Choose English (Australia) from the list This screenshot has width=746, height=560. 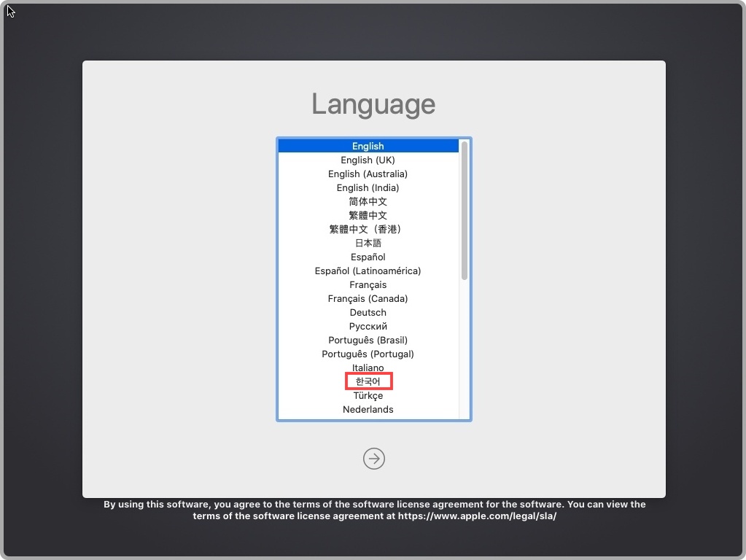pyautogui.click(x=368, y=174)
